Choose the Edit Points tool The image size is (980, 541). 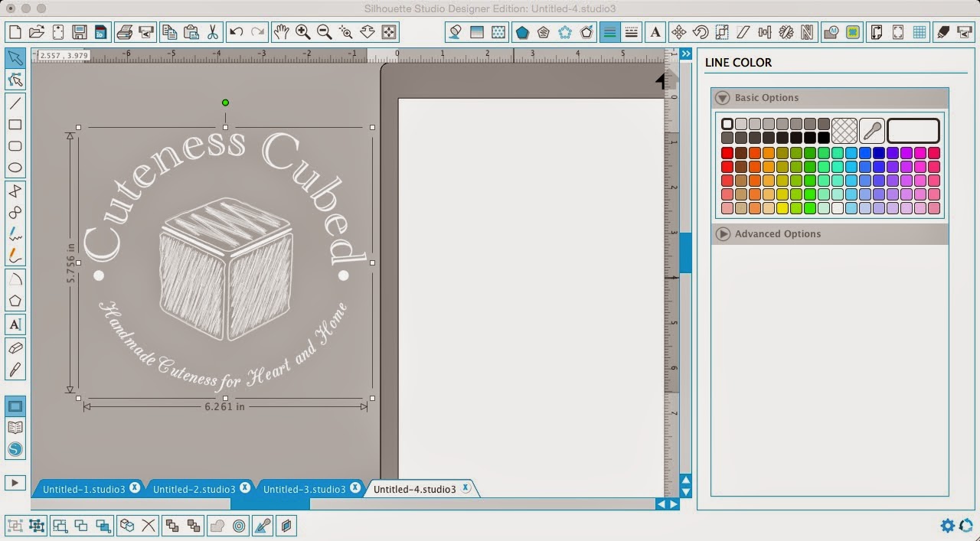click(x=15, y=80)
